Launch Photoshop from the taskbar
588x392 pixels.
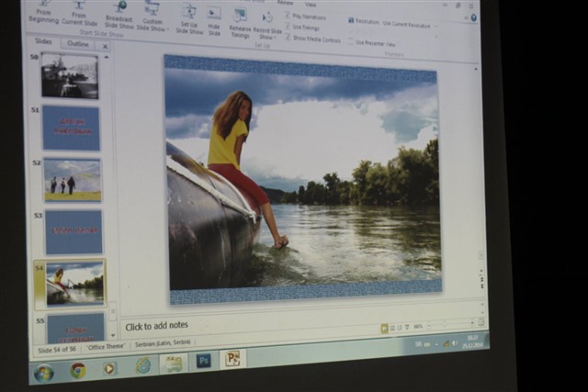click(x=203, y=360)
